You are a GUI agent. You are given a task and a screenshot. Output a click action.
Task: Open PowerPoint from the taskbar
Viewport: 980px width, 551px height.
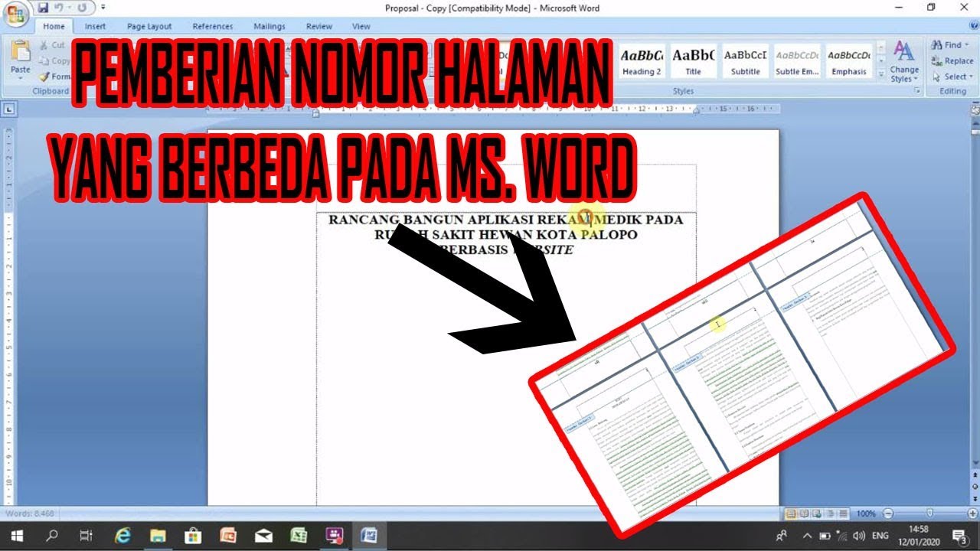pyautogui.click(x=228, y=536)
